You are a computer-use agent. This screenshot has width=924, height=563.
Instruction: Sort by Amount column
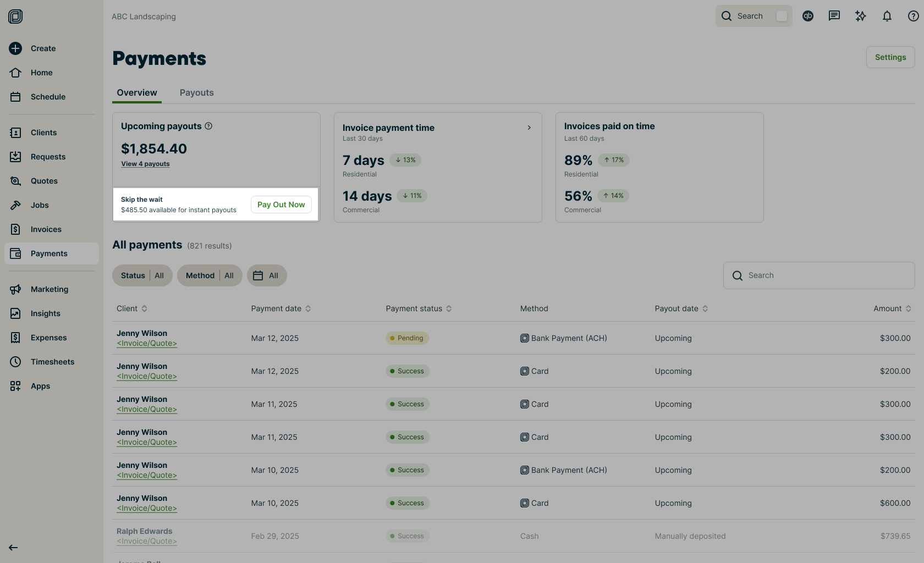coord(892,308)
